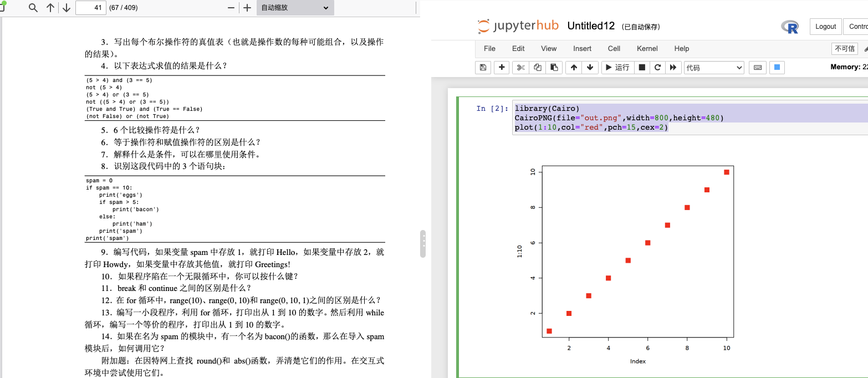Click the code line print('ham') in PDF
Screen dimensions: 868x378
(x=132, y=224)
